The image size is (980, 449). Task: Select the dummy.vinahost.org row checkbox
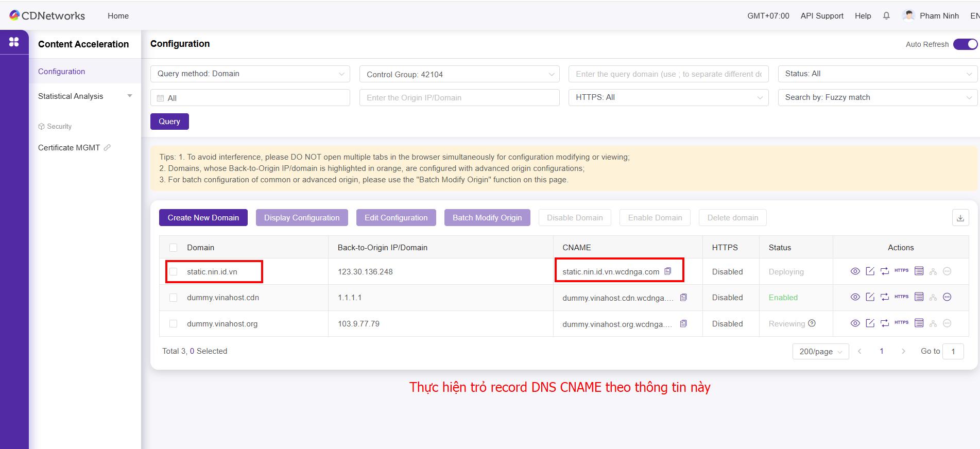174,324
